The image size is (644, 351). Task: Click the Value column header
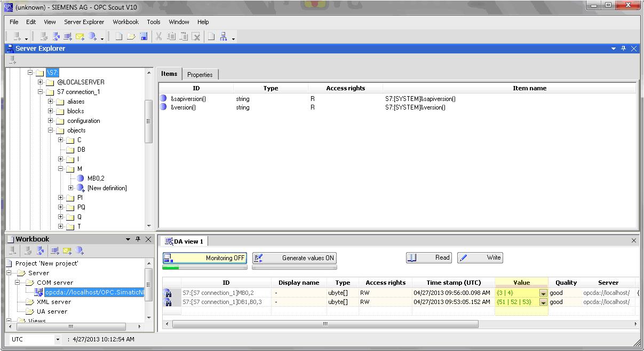click(x=521, y=283)
